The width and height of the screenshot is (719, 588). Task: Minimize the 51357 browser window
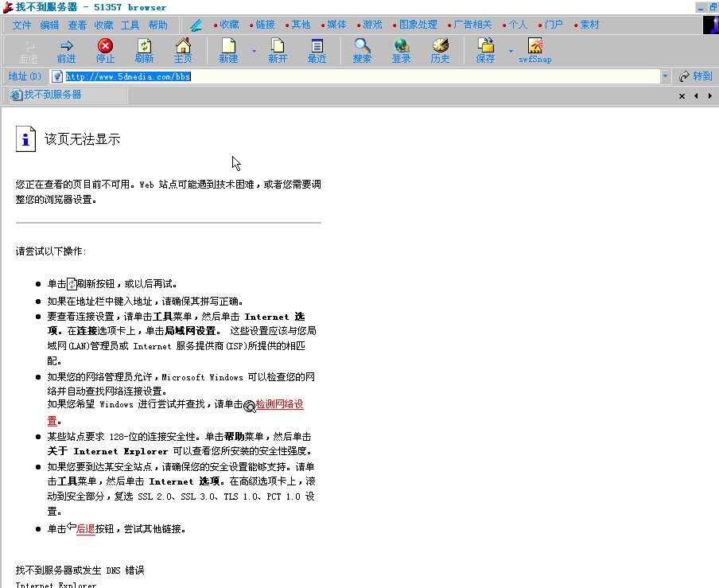(700, 7)
